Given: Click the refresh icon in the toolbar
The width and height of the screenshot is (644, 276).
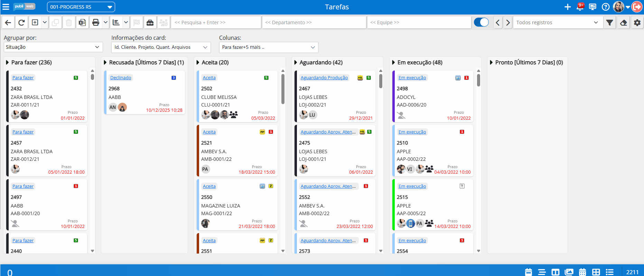Looking at the screenshot, I should (x=21, y=22).
